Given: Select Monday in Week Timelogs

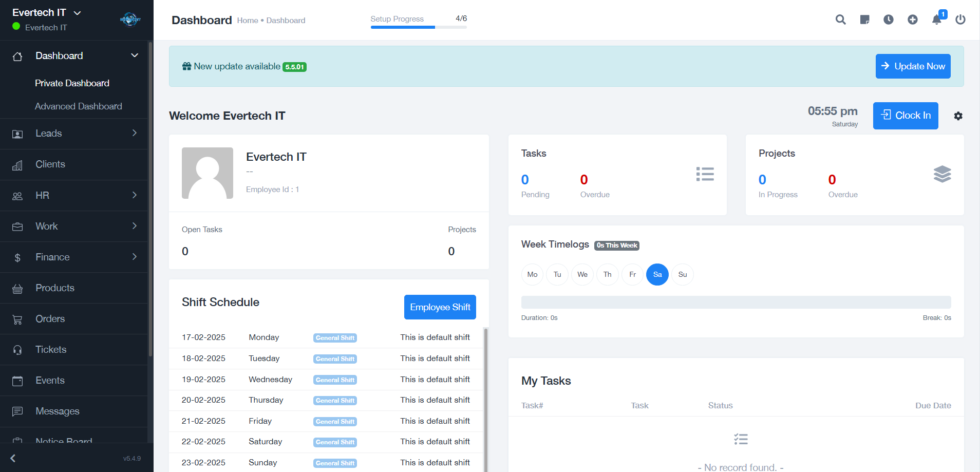Looking at the screenshot, I should click(x=532, y=274).
